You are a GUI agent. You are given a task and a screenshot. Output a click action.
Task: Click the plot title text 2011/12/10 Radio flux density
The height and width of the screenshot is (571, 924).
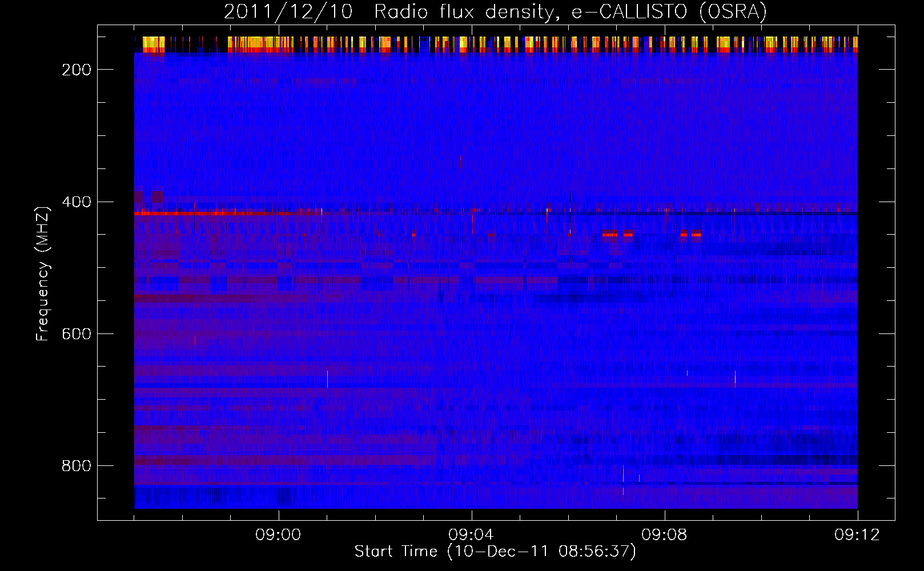pyautogui.click(x=391, y=12)
